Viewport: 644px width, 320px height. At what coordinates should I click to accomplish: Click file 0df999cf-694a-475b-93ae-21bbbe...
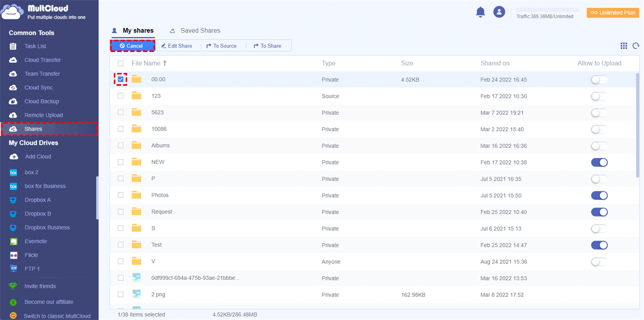pyautogui.click(x=195, y=278)
